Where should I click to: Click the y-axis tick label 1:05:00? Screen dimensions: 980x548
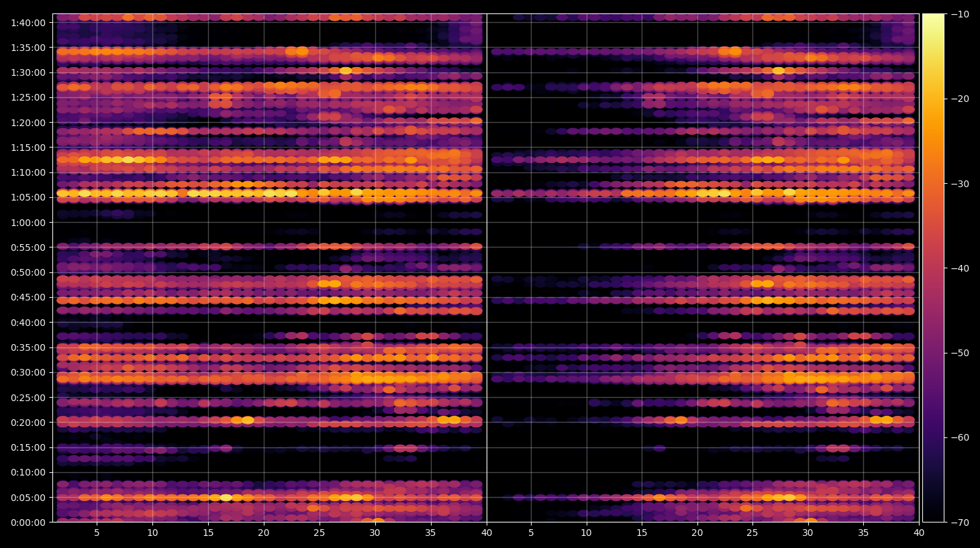[28, 197]
